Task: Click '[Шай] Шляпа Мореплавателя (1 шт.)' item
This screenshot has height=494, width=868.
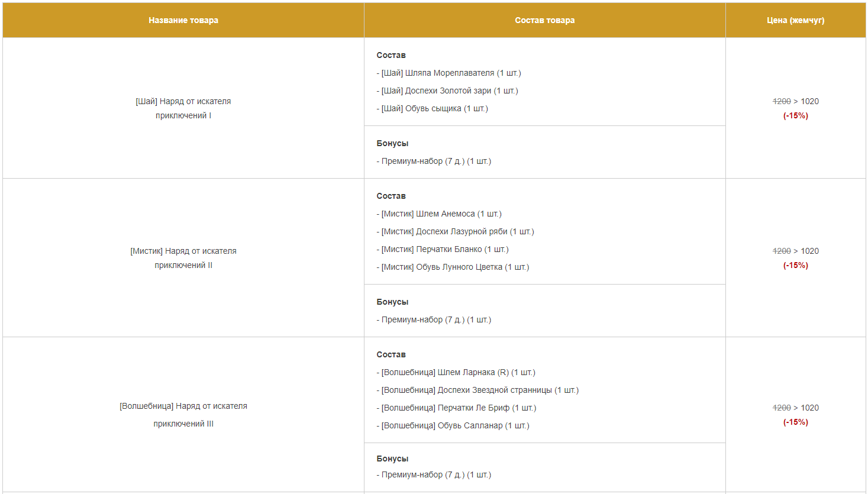Action: 449,73
